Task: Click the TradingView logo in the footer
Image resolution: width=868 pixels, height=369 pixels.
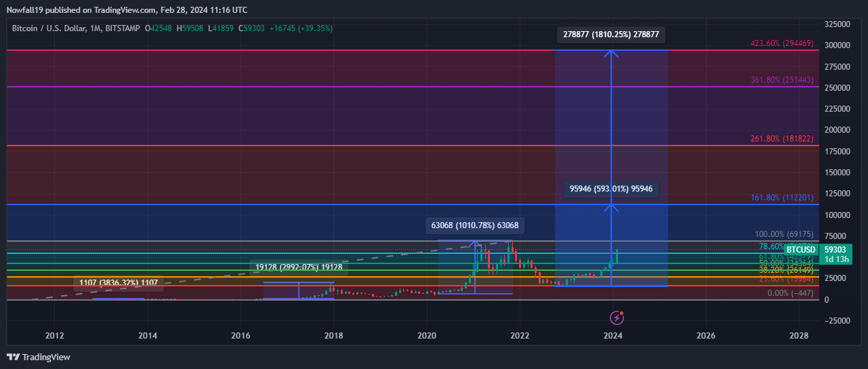Action: coord(39,357)
